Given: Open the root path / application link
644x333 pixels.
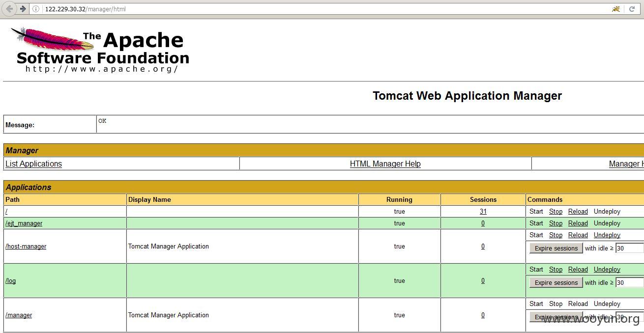Looking at the screenshot, I should pyautogui.click(x=6, y=211).
